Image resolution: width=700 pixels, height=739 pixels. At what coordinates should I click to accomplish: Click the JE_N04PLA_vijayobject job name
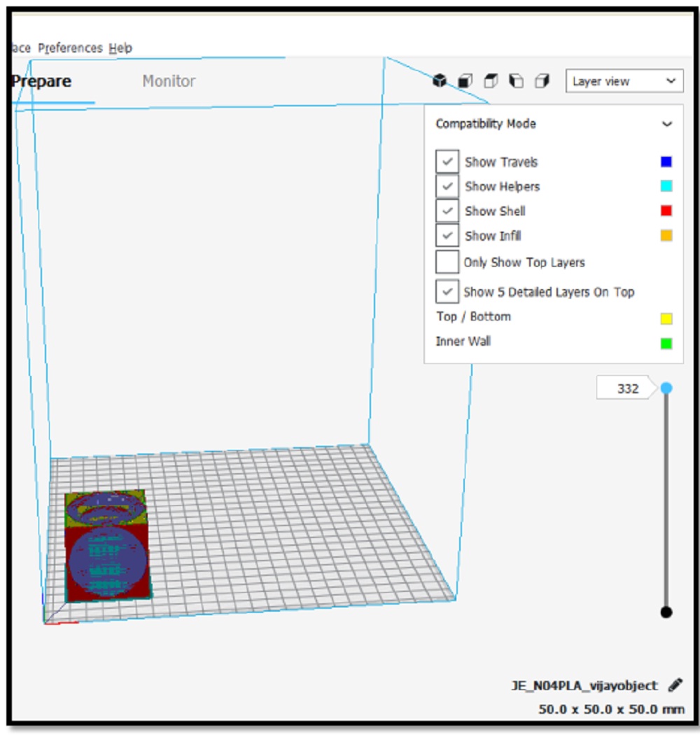click(584, 685)
